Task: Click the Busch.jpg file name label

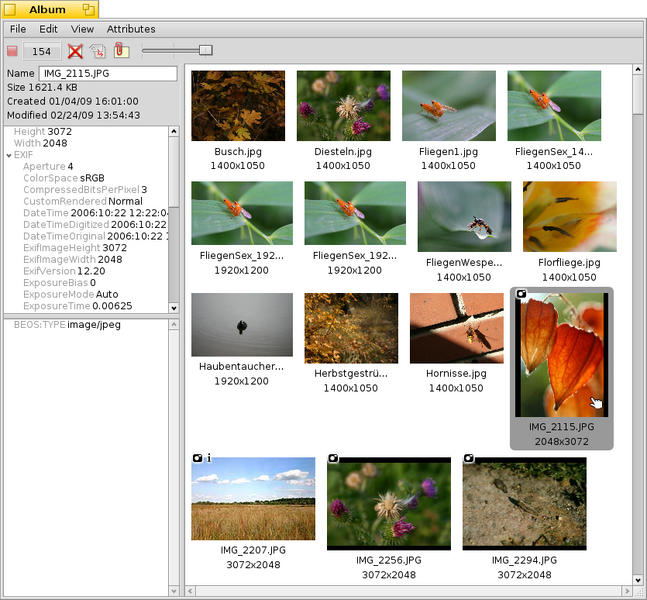Action: point(238,151)
